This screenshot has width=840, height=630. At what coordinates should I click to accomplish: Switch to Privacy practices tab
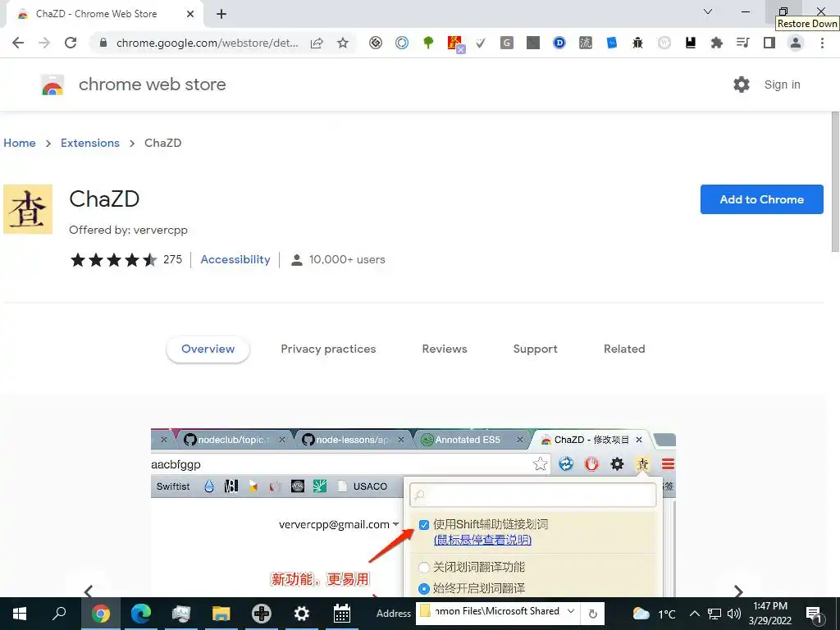pyautogui.click(x=328, y=349)
